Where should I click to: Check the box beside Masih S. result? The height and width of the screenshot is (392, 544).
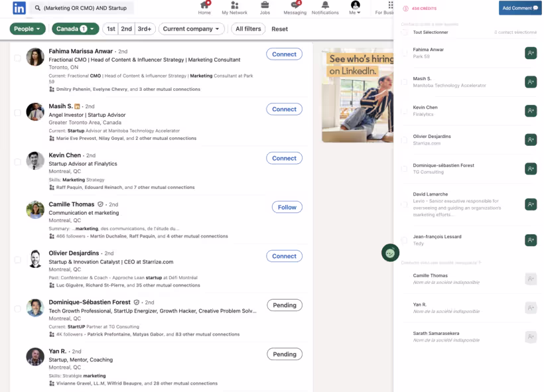pos(17,113)
